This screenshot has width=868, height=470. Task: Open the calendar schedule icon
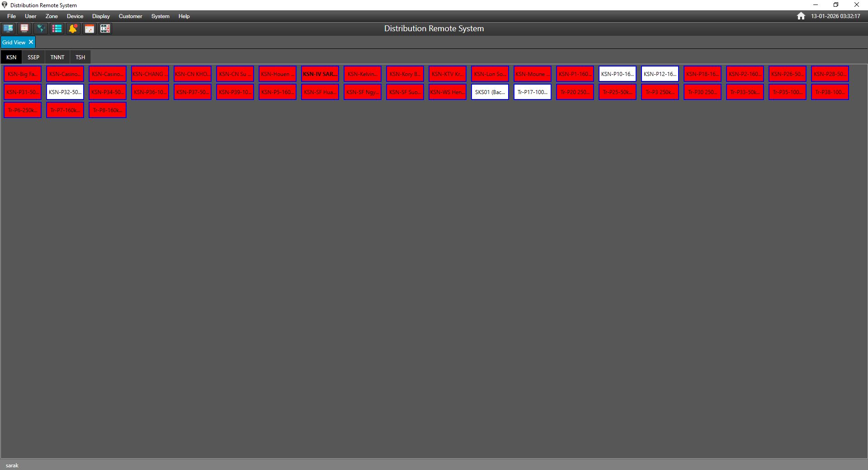[89, 28]
